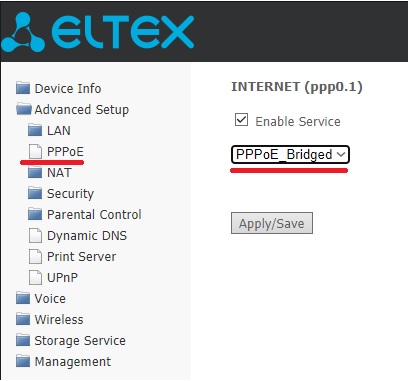The height and width of the screenshot is (381, 408).
Task: Click the Device Info folder icon
Action: [x=23, y=88]
